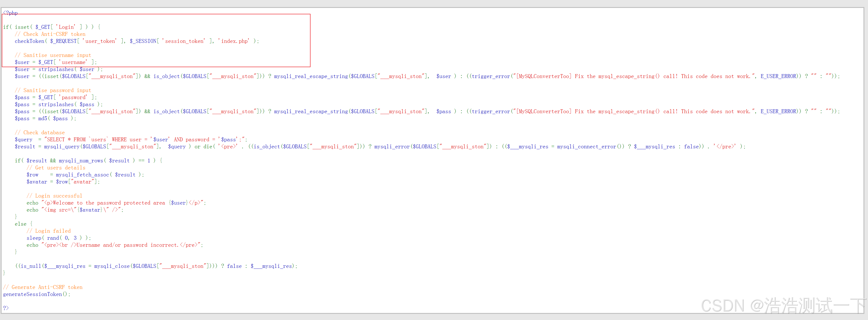Click the 'index.php' string in checkToken
Screen dimensions: 868x320
[x=235, y=41]
